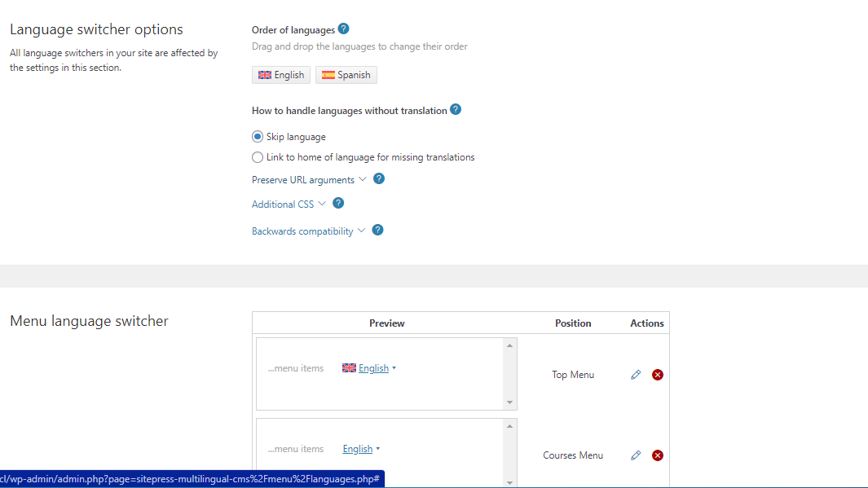Click the Spanish language order chip
Screen dimensions: 868x488
346,75
